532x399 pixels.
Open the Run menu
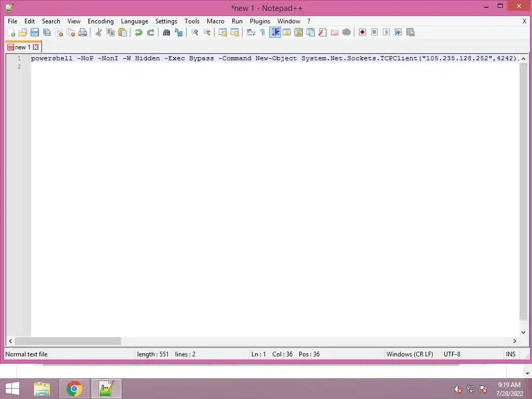[237, 21]
